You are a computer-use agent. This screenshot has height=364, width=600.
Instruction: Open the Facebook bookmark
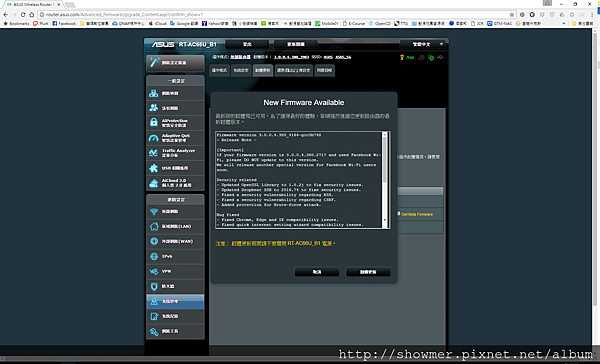[64, 24]
